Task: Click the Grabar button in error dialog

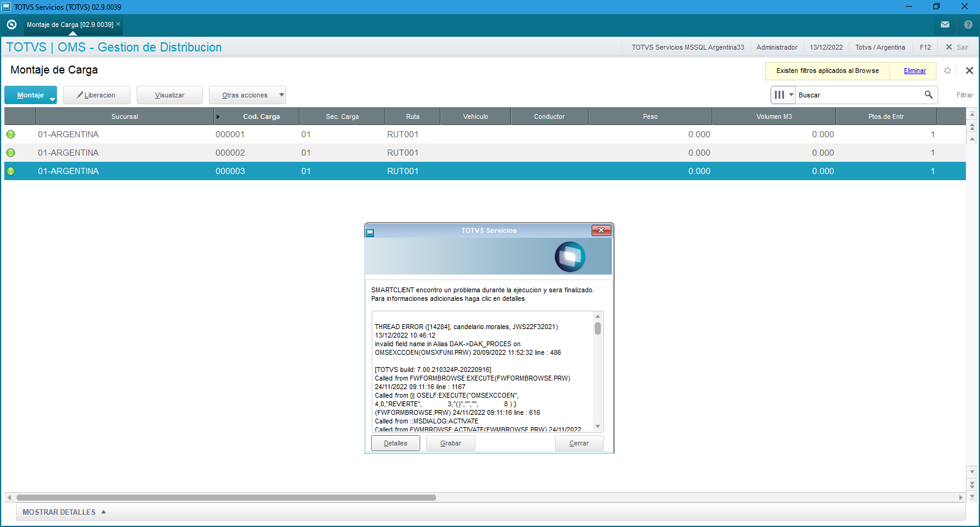Action: [x=451, y=443]
